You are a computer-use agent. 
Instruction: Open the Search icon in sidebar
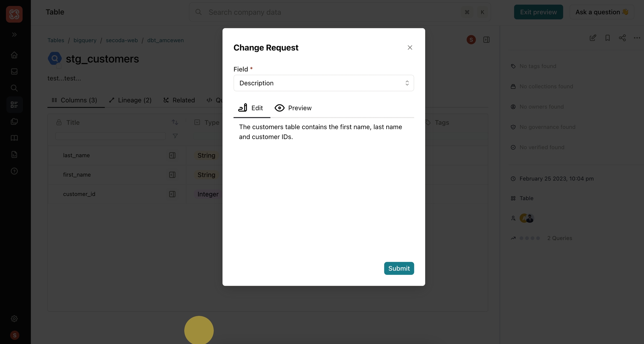(14, 88)
